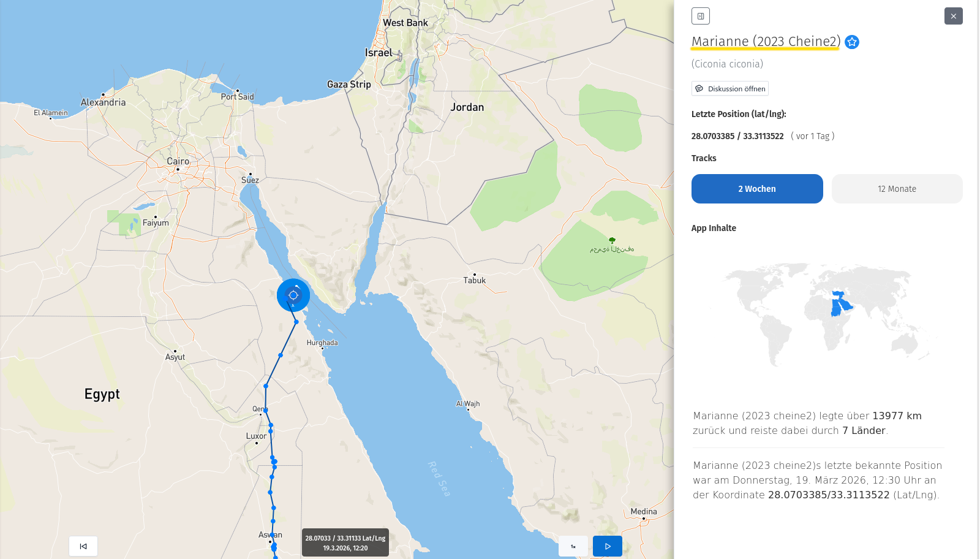Click the green tree reserve icon in Saudi Arabia
Screen dimensions: 980x559
[611, 240]
